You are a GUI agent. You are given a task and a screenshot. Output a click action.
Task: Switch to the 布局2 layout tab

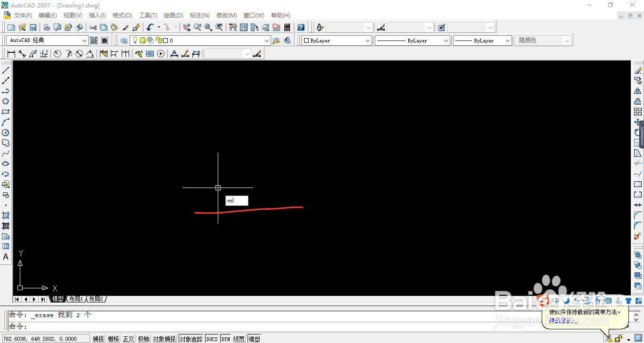(x=96, y=299)
